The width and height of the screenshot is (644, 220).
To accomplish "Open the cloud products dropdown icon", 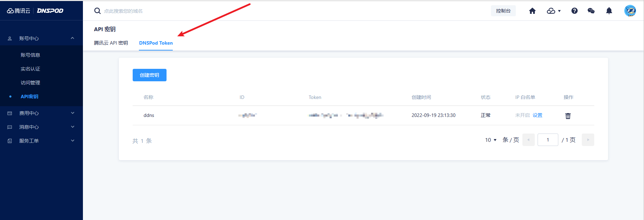I will tap(553, 11).
